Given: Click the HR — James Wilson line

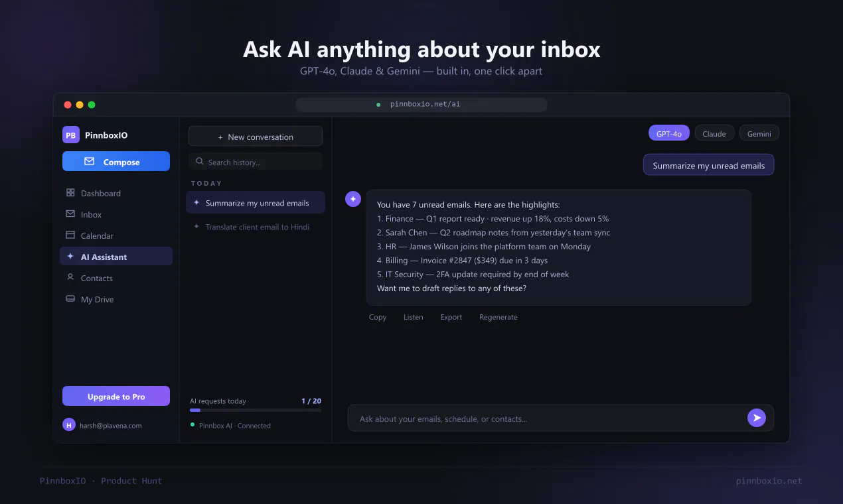Looking at the screenshot, I should 483,247.
